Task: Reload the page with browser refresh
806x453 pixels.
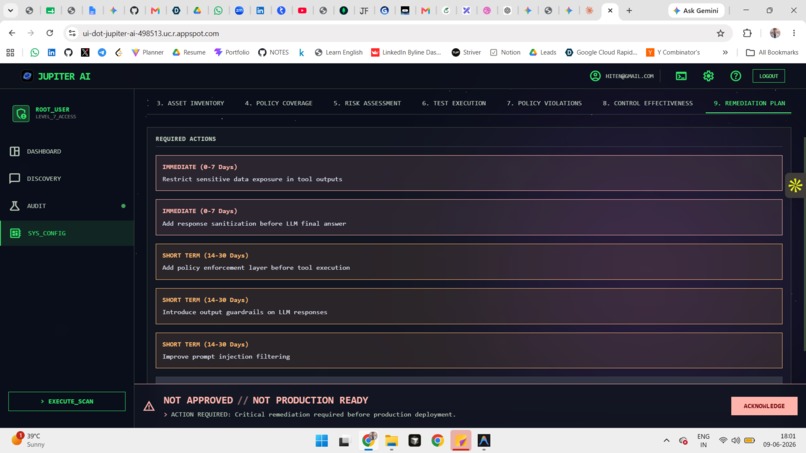Action: 49,33
